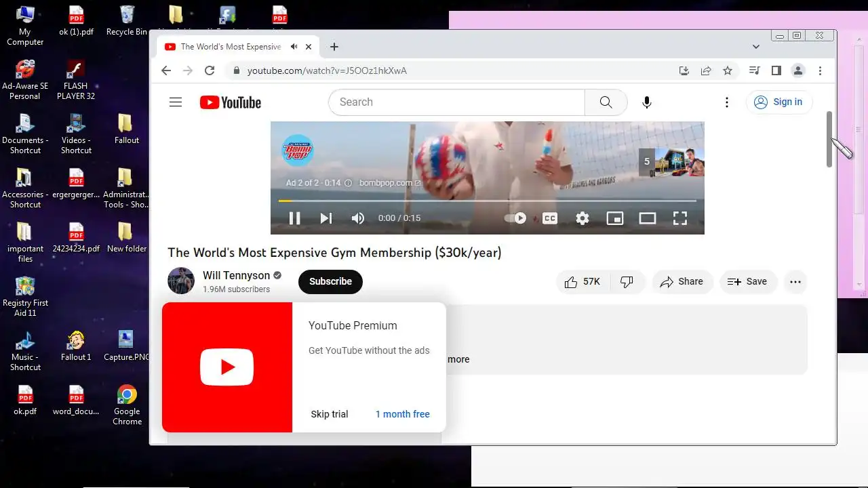This screenshot has height=488, width=868.
Task: Switch to miniplayer mode
Action: pos(615,218)
